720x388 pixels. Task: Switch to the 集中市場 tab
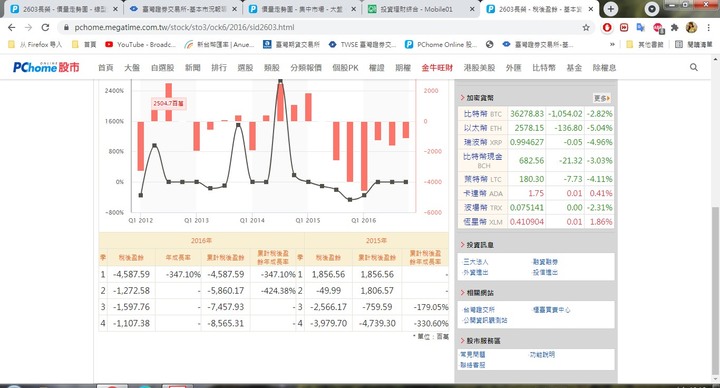point(301,9)
